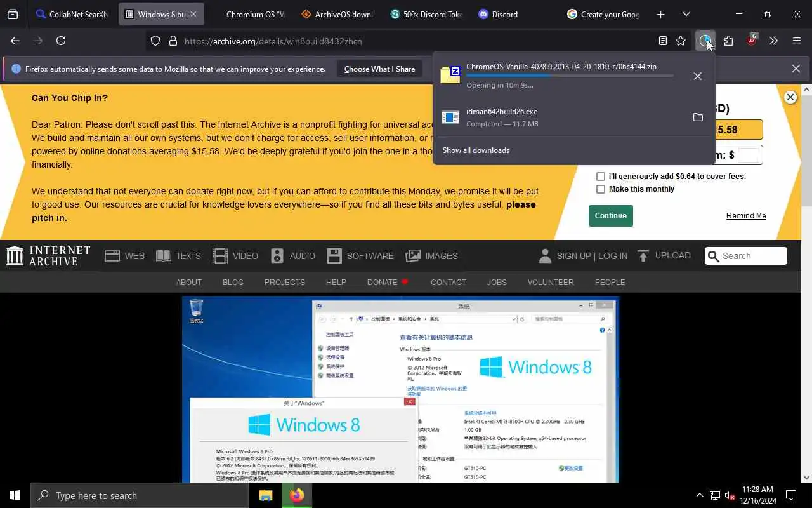Click the Archive search field
This screenshot has height=508, width=812.
tap(746, 256)
